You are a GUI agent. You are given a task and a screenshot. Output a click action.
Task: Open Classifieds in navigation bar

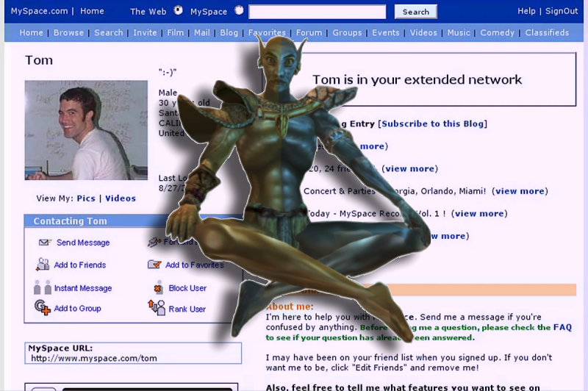(547, 32)
